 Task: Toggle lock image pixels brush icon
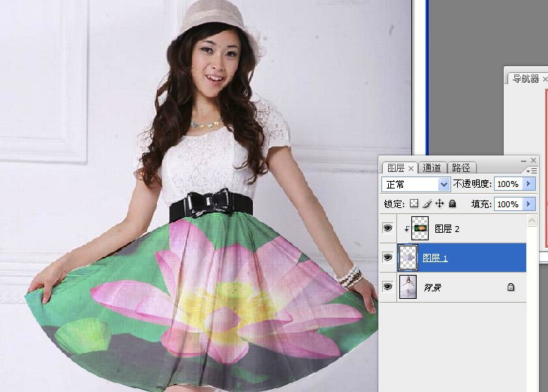pos(426,204)
